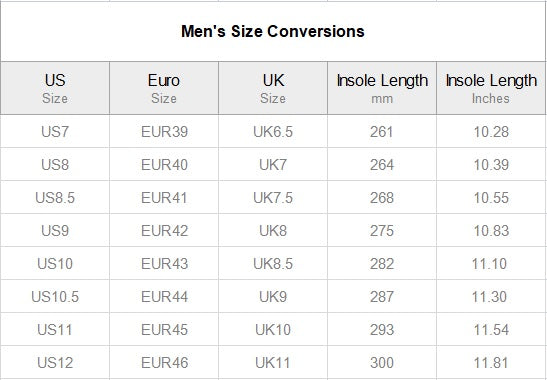Select the UK11 cell

(x=273, y=363)
